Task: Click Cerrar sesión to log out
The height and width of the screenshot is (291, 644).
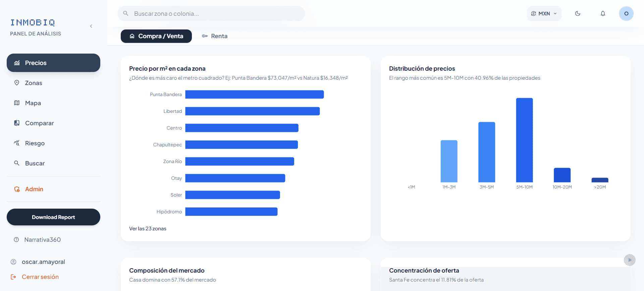Action: pyautogui.click(x=40, y=277)
